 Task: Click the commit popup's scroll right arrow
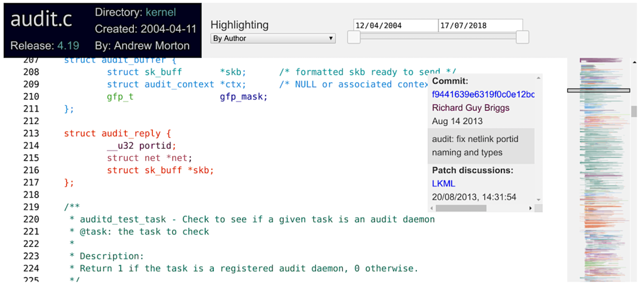530,208
